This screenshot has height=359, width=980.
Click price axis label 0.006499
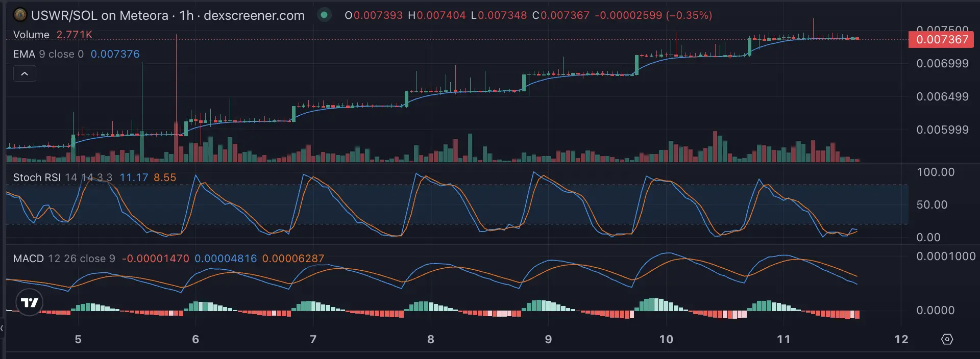coord(942,97)
